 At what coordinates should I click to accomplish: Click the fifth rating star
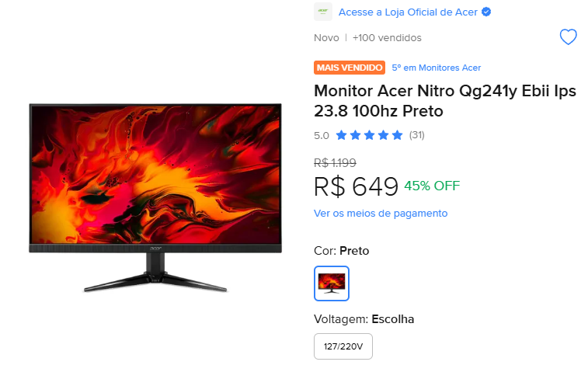(397, 135)
